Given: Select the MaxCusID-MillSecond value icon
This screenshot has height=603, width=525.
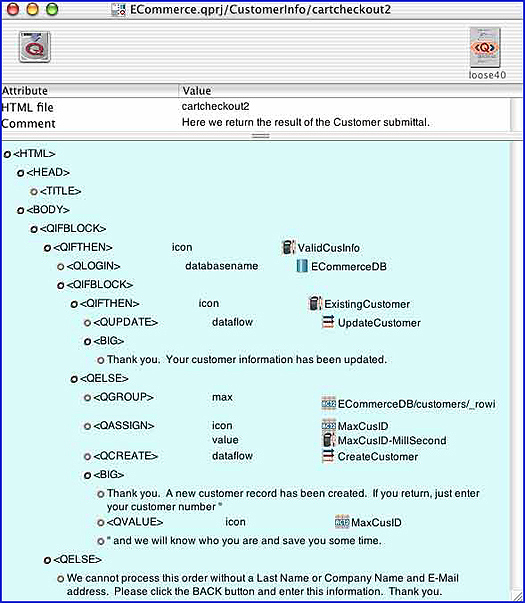Looking at the screenshot, I should pos(328,440).
